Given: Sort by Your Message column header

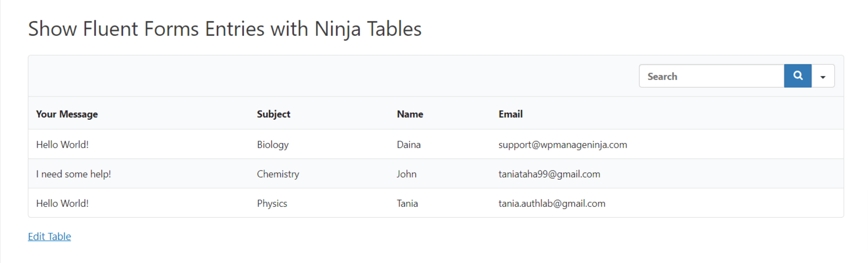Looking at the screenshot, I should pyautogui.click(x=67, y=114).
